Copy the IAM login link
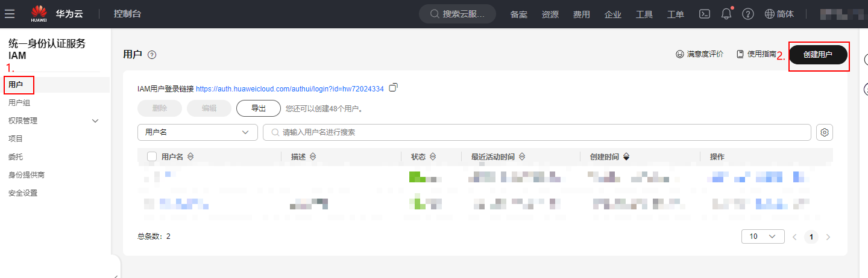This screenshot has width=868, height=278. 393,88
